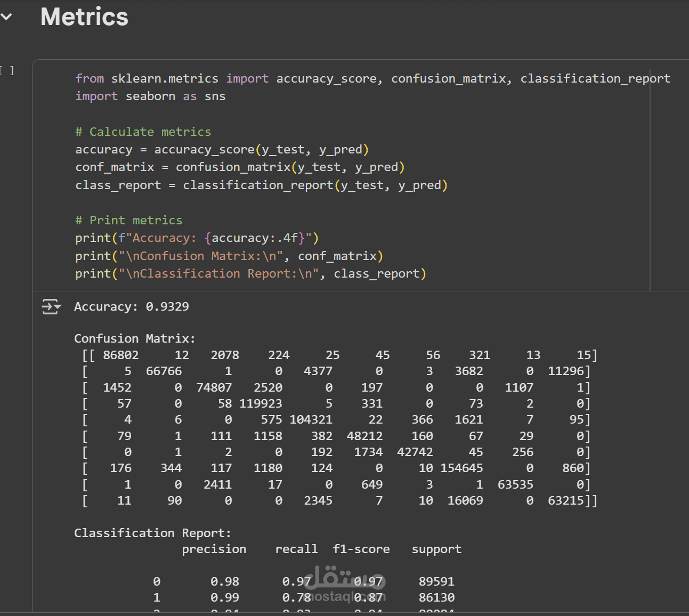Image resolution: width=689 pixels, height=616 pixels.
Task: Click the print Classification Report code line
Action: [250, 274]
